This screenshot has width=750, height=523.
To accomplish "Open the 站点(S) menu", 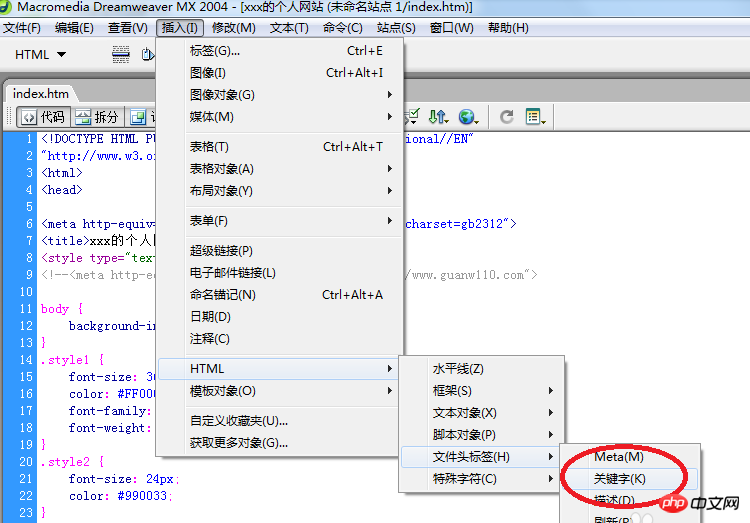I will [396, 28].
